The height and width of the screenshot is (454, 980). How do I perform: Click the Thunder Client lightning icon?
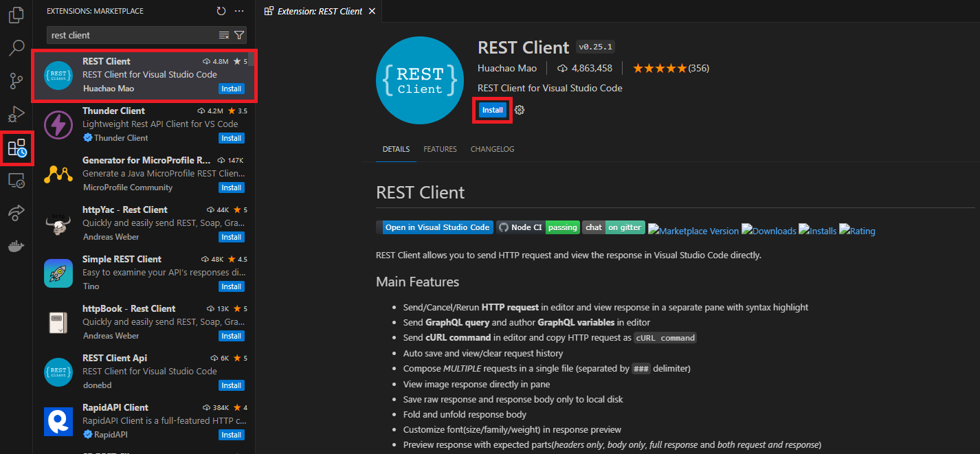(x=58, y=124)
